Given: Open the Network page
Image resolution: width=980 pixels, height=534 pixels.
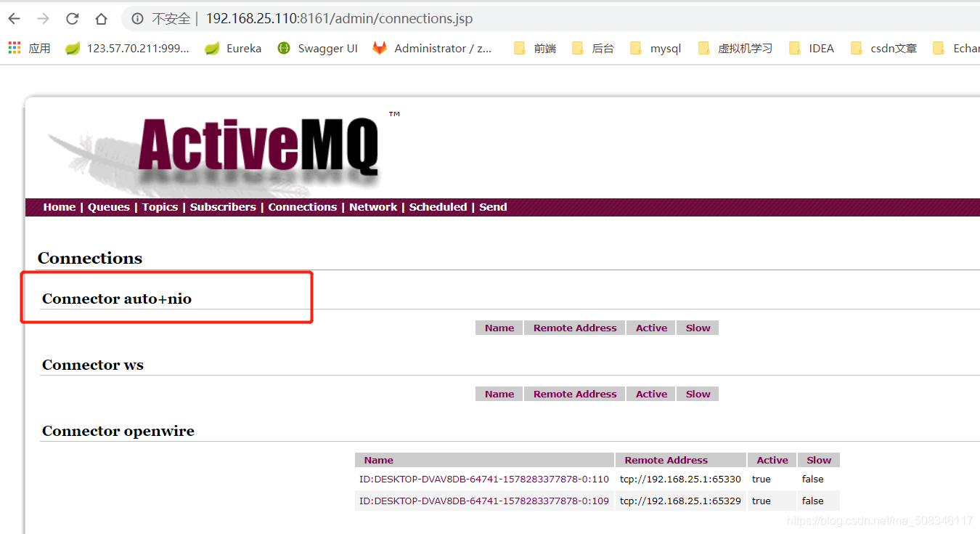Looking at the screenshot, I should (x=373, y=207).
